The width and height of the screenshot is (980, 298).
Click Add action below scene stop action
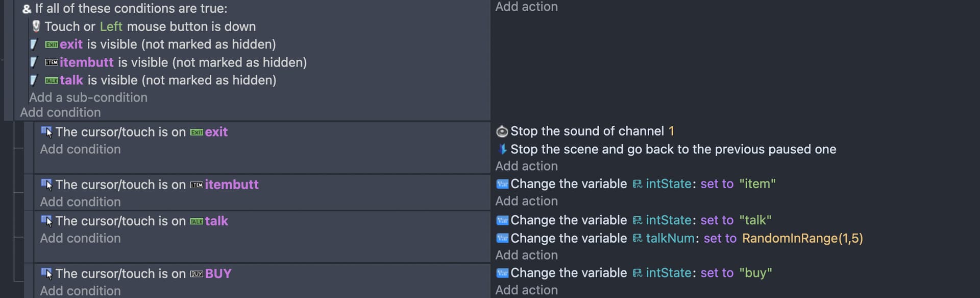click(526, 166)
